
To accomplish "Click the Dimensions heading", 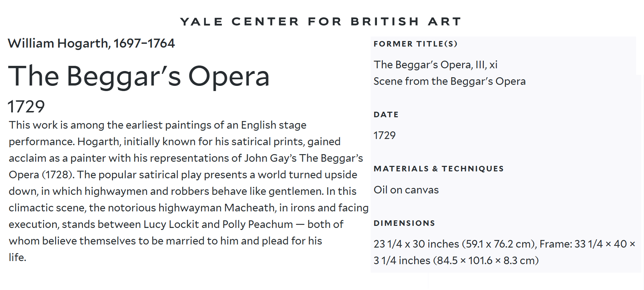I will pos(405,223).
